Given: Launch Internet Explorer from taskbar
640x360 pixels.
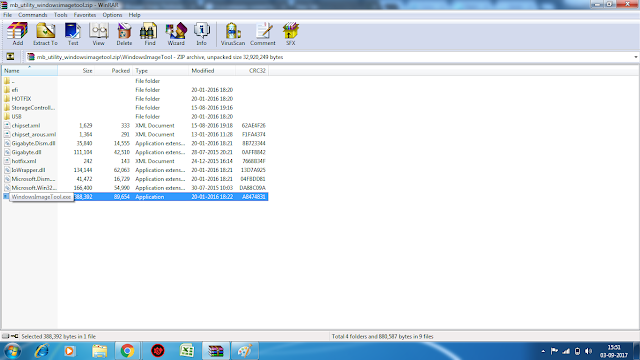Looking at the screenshot, I should click(41, 351).
